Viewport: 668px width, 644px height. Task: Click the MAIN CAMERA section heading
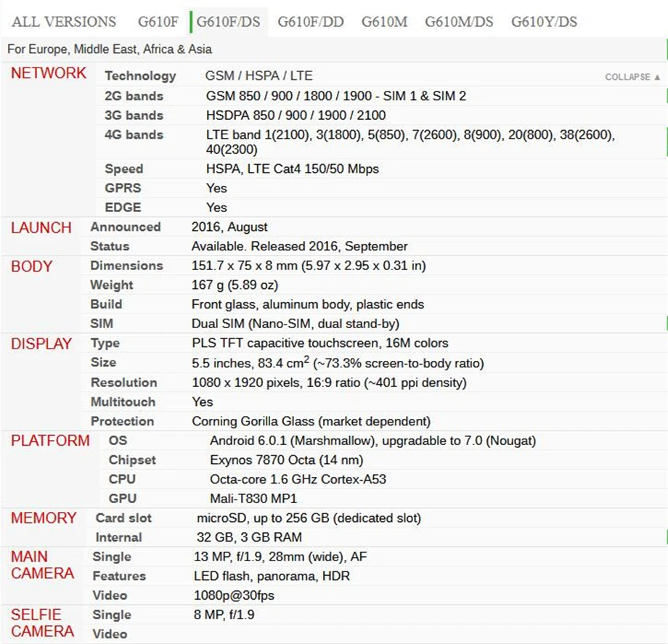tap(43, 565)
